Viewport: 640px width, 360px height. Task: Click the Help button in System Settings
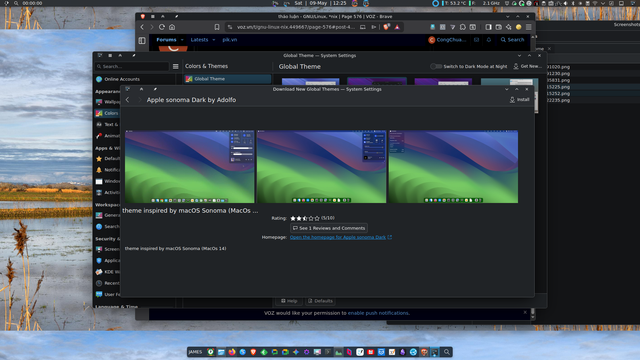click(289, 301)
